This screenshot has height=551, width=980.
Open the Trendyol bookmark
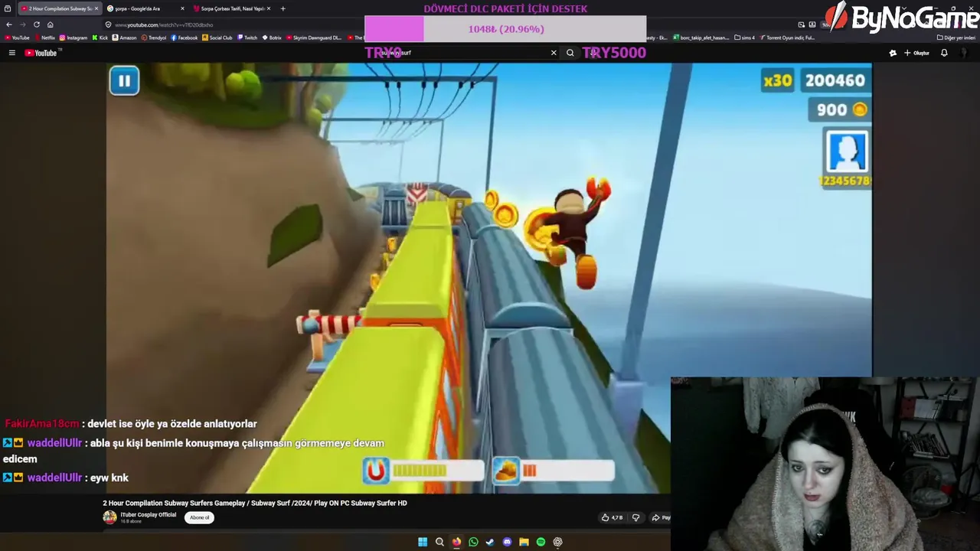[x=153, y=37]
